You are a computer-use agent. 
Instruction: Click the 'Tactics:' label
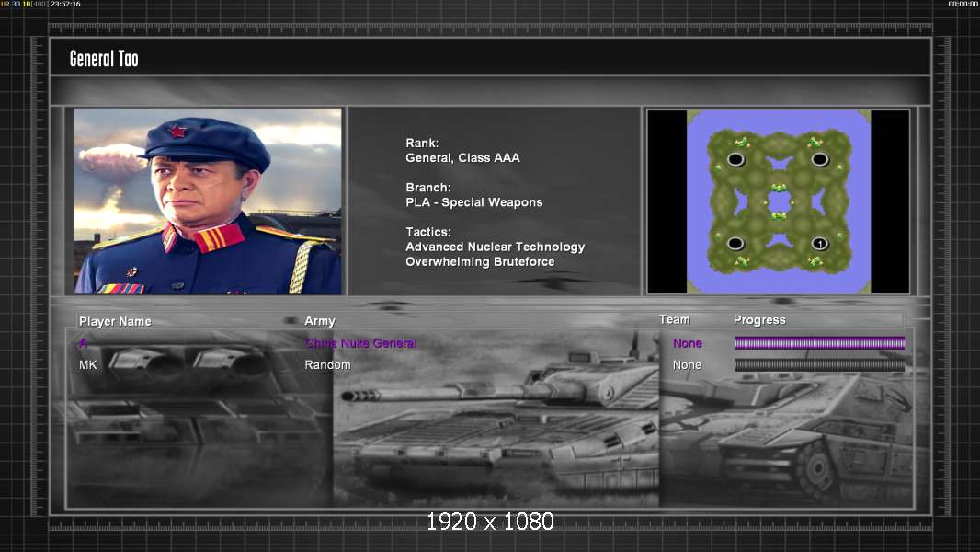click(428, 232)
